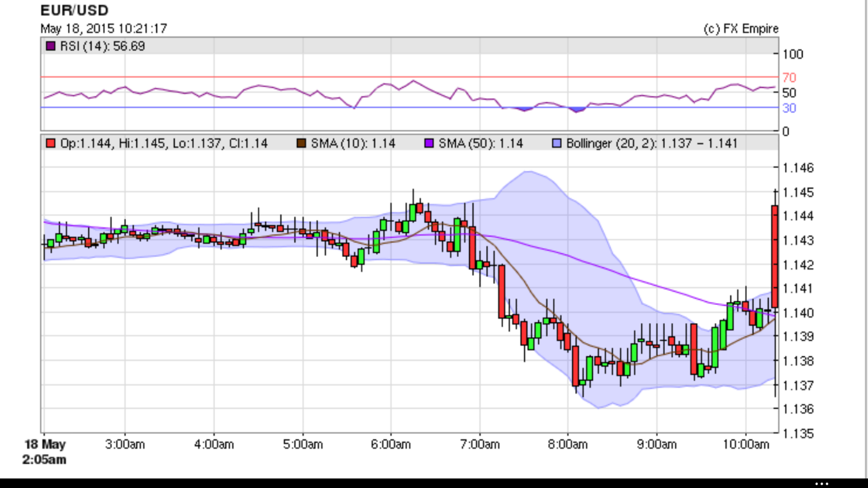
Task: Open the three-dot menu at bottom right
Action: (x=821, y=483)
